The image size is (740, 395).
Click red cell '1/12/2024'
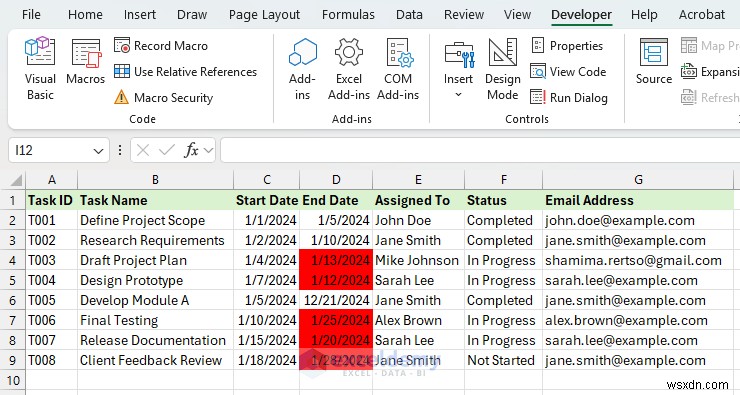pyautogui.click(x=336, y=280)
